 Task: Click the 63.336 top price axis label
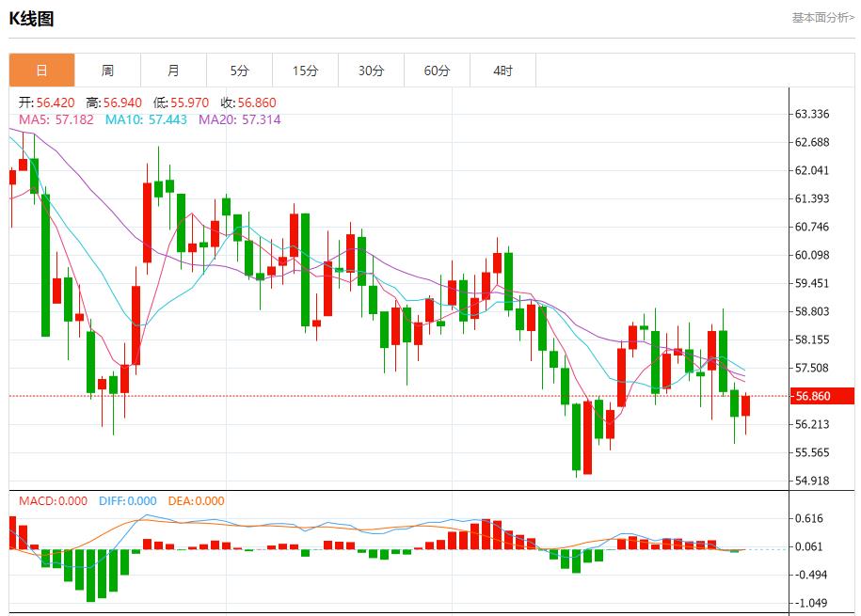[812, 115]
